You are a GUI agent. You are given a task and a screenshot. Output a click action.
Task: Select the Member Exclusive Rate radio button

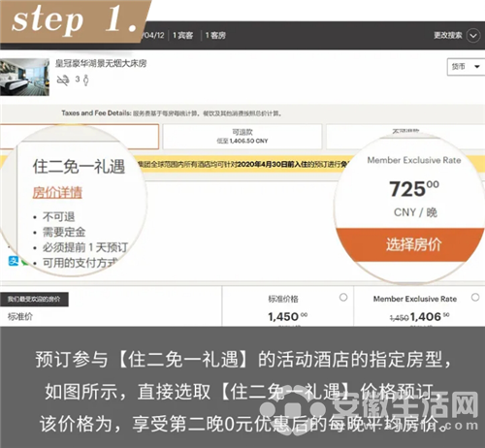(475, 298)
